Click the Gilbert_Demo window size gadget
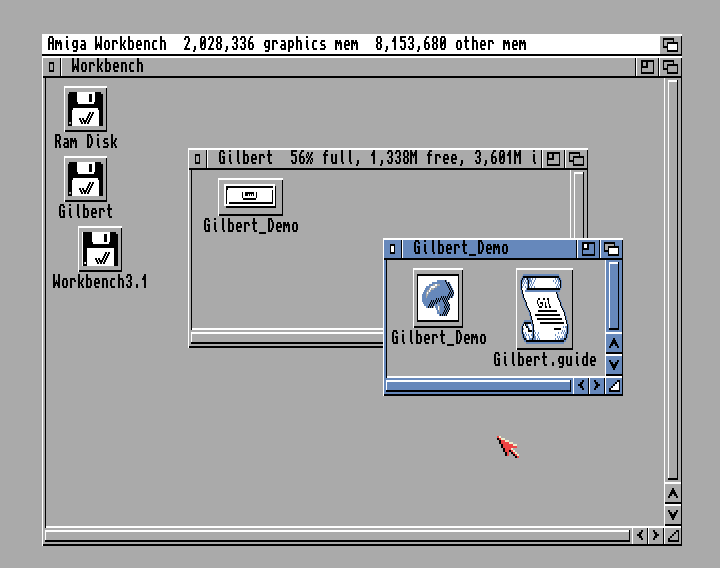 pyautogui.click(x=614, y=386)
